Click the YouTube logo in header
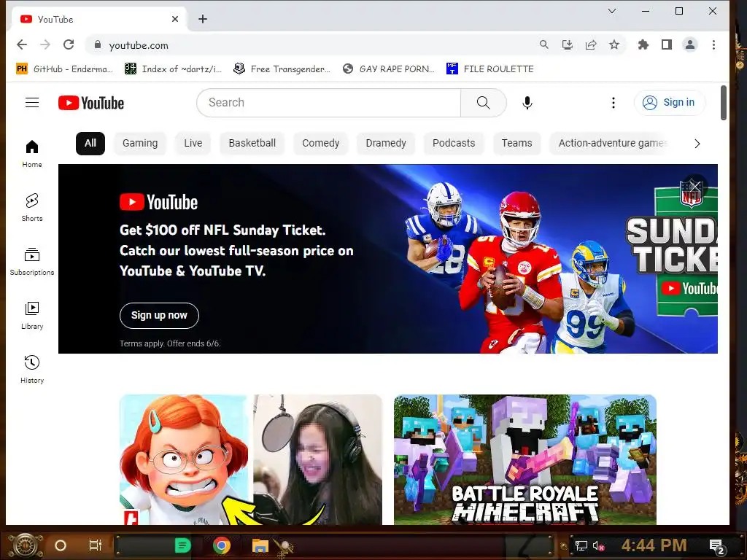Viewport: 747px width, 560px height. pos(91,103)
